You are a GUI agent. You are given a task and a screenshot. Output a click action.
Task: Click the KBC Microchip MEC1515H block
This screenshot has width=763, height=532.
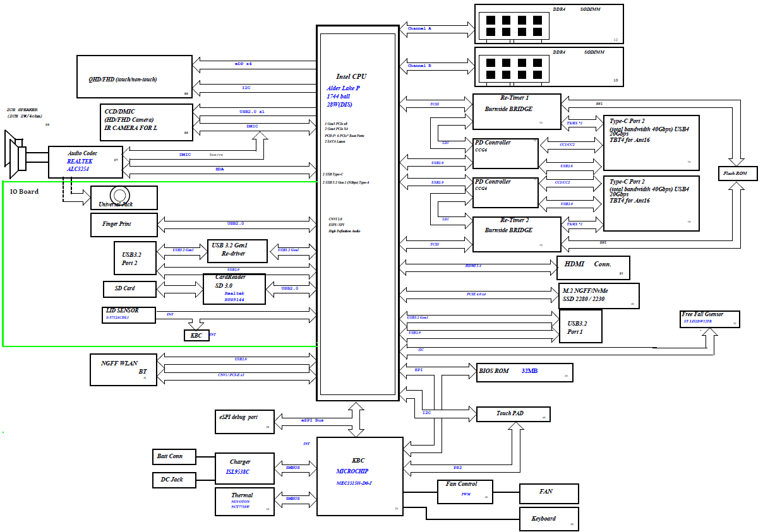click(x=359, y=471)
